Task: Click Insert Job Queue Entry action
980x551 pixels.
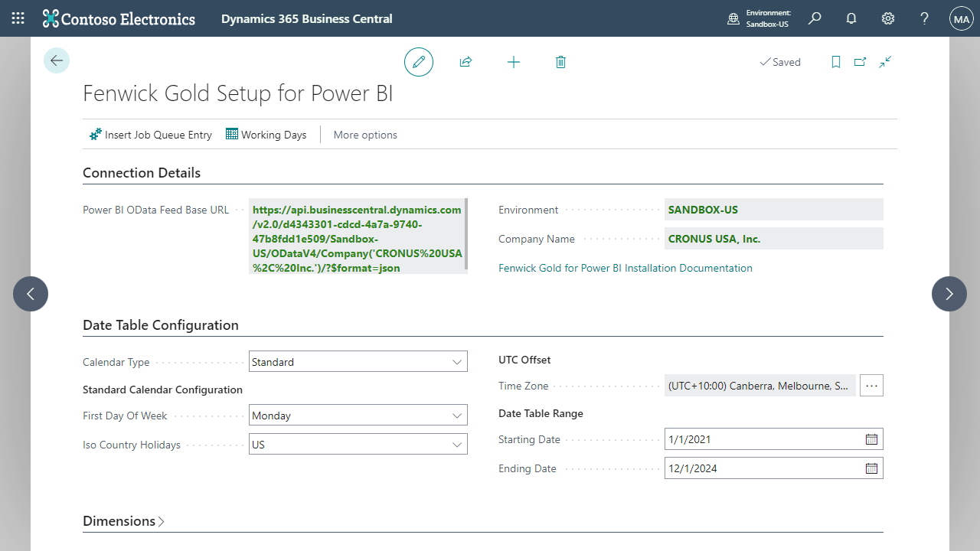Action: [x=151, y=135]
